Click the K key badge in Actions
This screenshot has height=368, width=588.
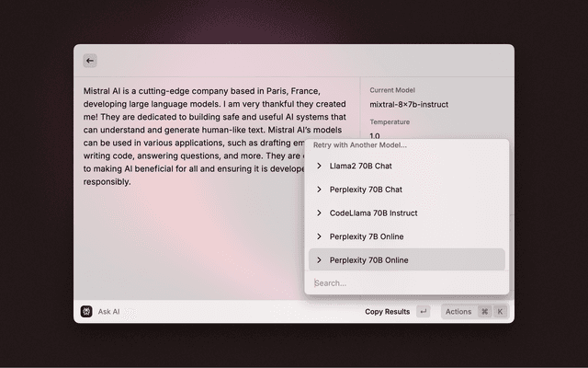tap(500, 311)
